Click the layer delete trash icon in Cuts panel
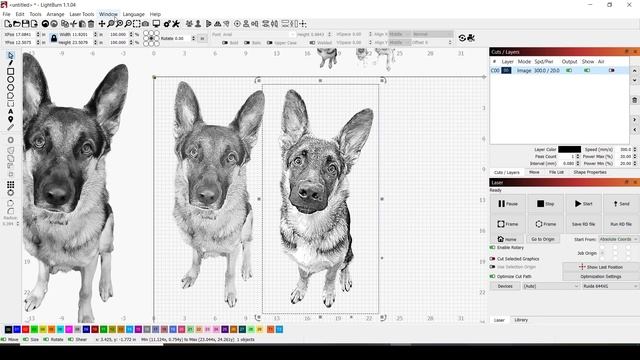This screenshot has width=640, height=360. (x=634, y=100)
